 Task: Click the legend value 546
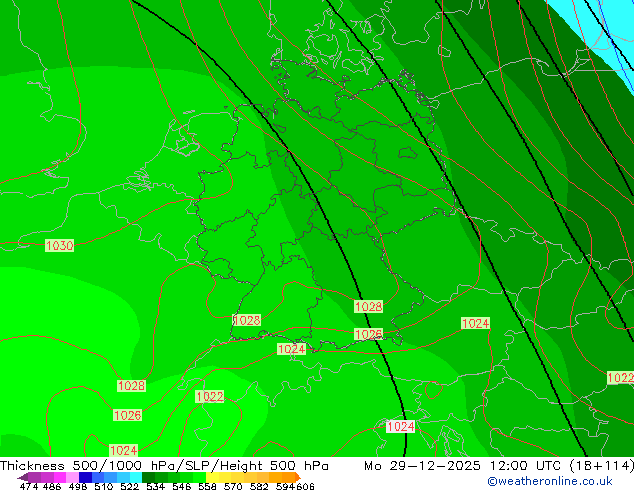point(182,486)
